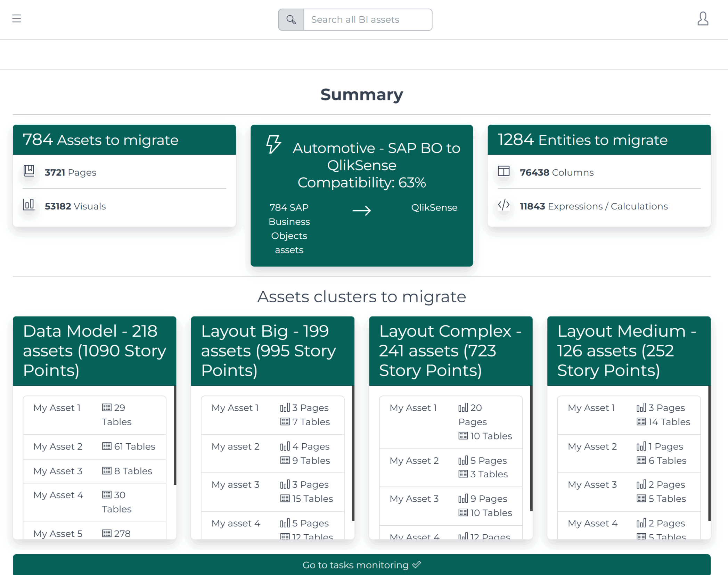Viewport: 728px width, 575px height.
Task: Open the Data Model cluster header
Action: coord(95,351)
